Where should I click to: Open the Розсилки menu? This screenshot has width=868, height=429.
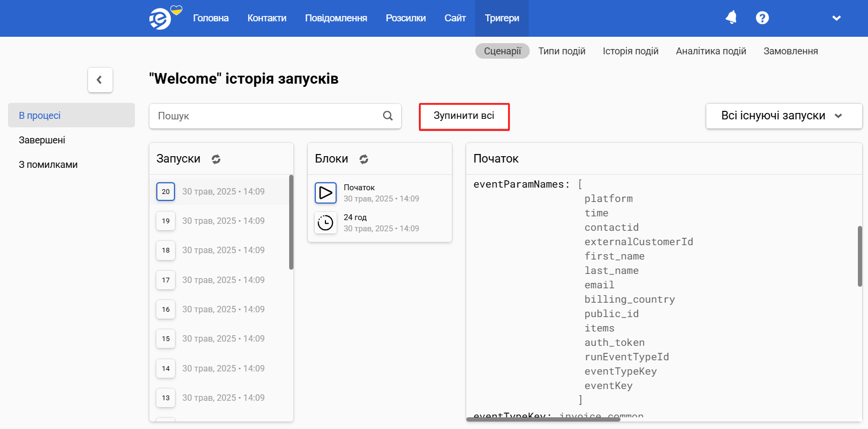click(x=406, y=18)
